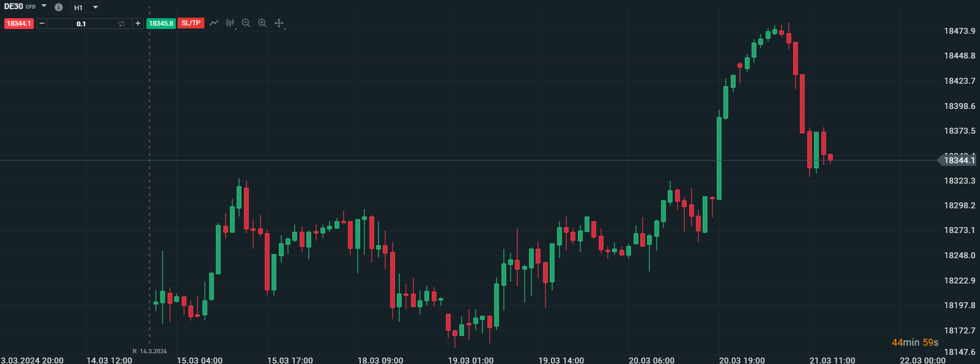Expand the DE30 CFD symbol dropdown
Screen dimensions: 980x364
44,6
